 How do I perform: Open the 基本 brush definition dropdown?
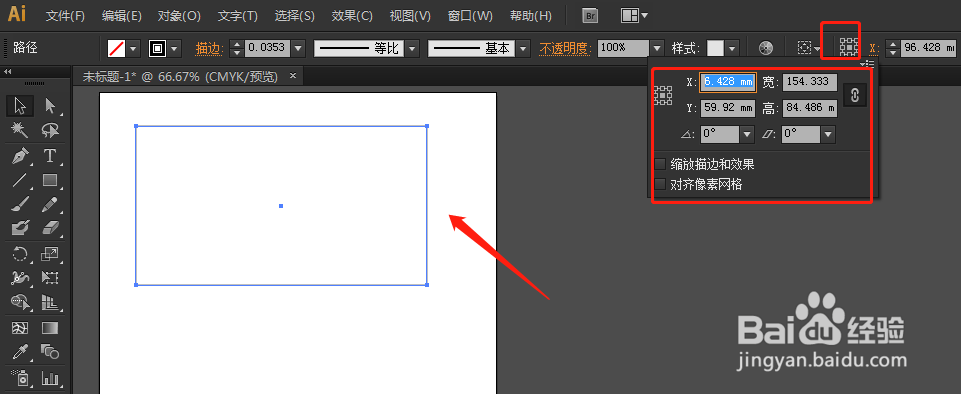[x=523, y=48]
